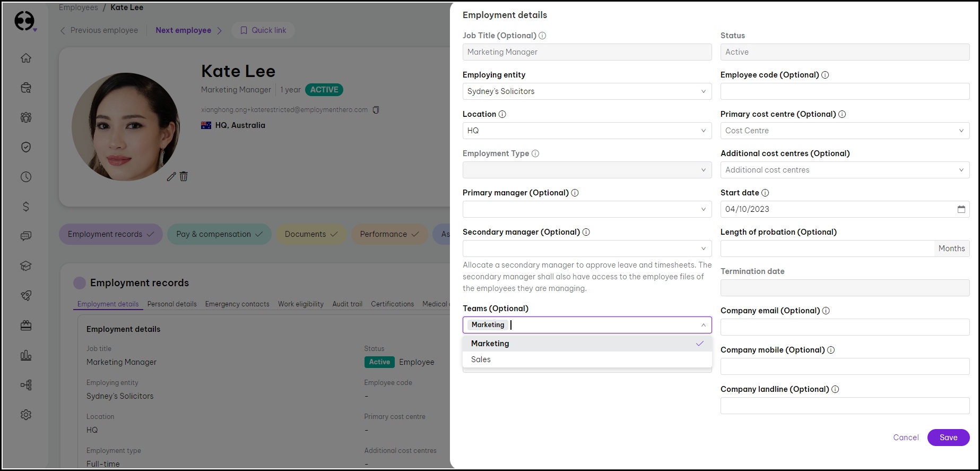Image resolution: width=980 pixels, height=471 pixels.
Task: Open the Primary manager dropdown
Action: (586, 209)
